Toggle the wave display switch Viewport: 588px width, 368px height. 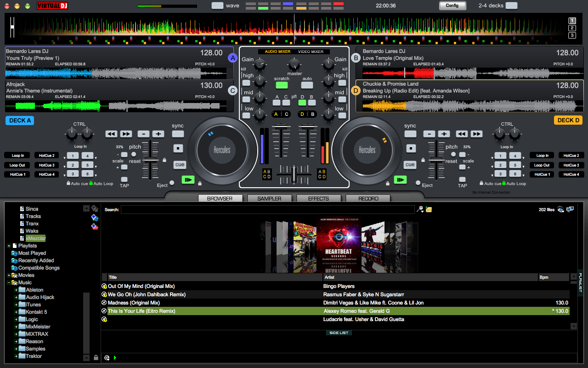coord(217,6)
